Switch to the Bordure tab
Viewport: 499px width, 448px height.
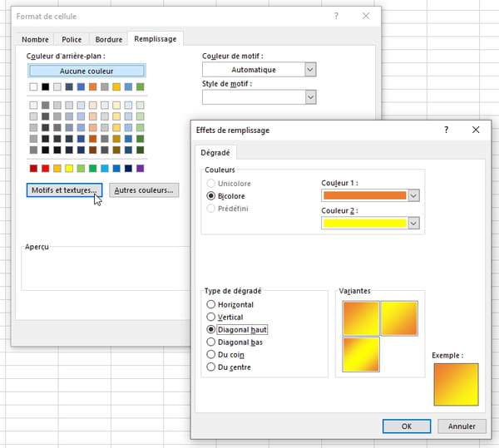pos(109,39)
